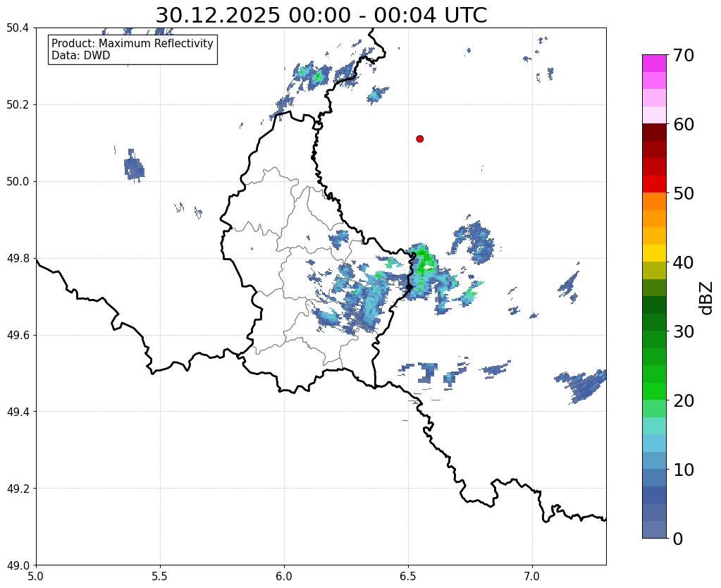The width and height of the screenshot is (721, 588).
Task: Click the 6.0 longitude axis label
Action: tap(284, 576)
